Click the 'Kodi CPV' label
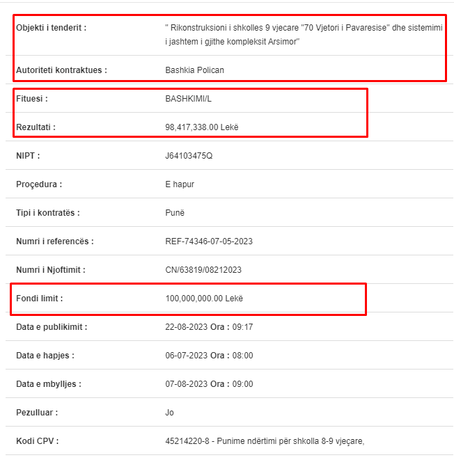The height and width of the screenshot is (476, 454). click(37, 441)
